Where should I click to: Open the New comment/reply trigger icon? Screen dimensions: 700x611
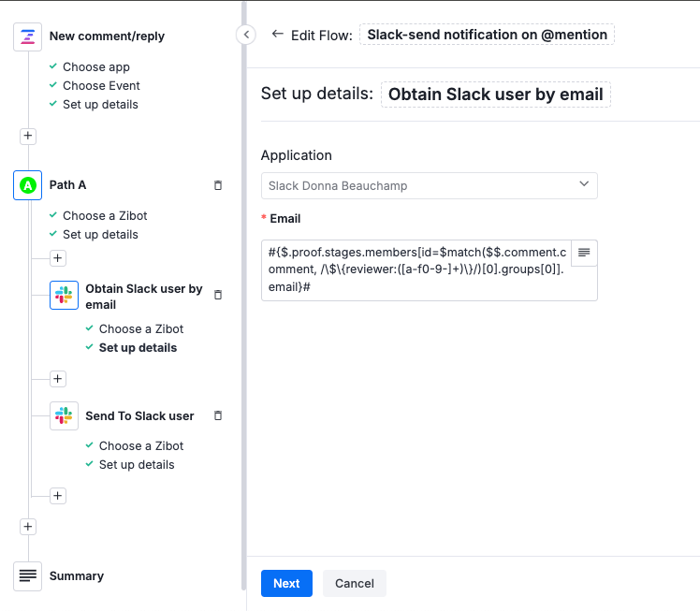[28, 36]
